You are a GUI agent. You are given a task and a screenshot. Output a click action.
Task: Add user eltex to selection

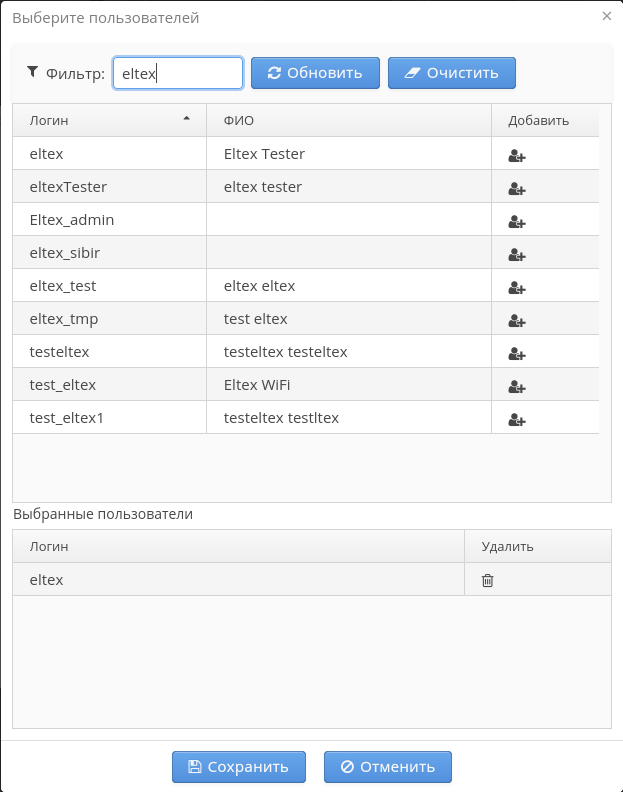[517, 155]
